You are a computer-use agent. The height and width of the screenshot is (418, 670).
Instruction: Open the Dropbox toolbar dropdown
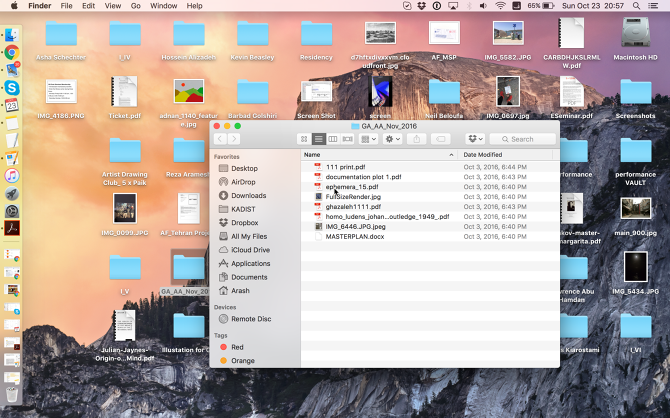click(x=475, y=139)
